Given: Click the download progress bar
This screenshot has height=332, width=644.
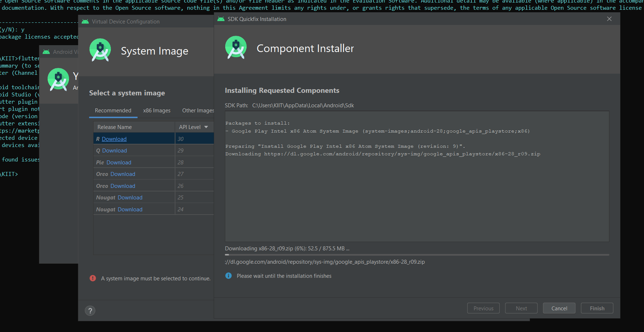Looking at the screenshot, I should pyautogui.click(x=417, y=255).
